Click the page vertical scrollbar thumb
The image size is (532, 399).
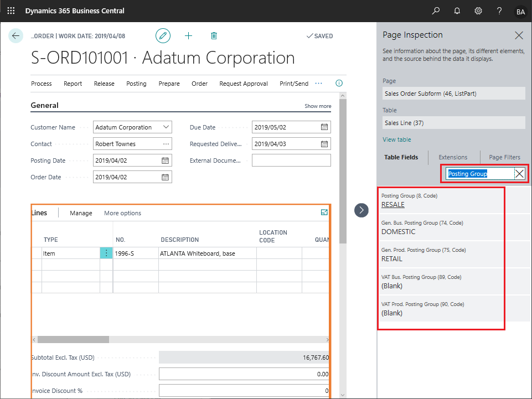tap(343, 172)
